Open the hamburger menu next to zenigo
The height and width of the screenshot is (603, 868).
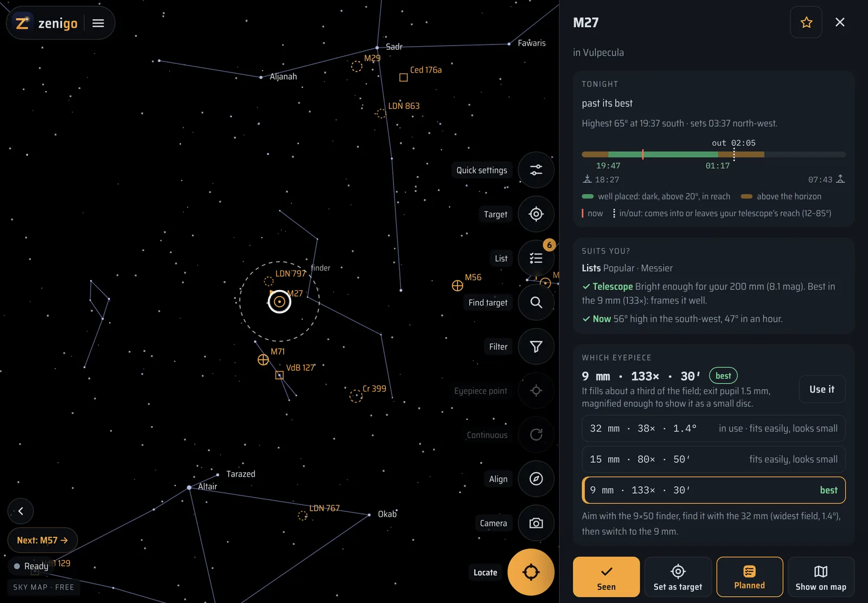click(98, 23)
